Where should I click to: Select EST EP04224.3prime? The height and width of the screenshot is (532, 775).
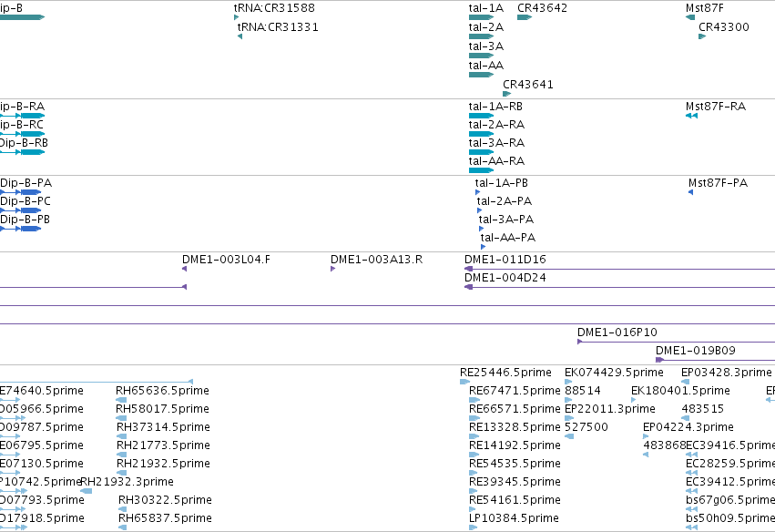tap(688, 427)
